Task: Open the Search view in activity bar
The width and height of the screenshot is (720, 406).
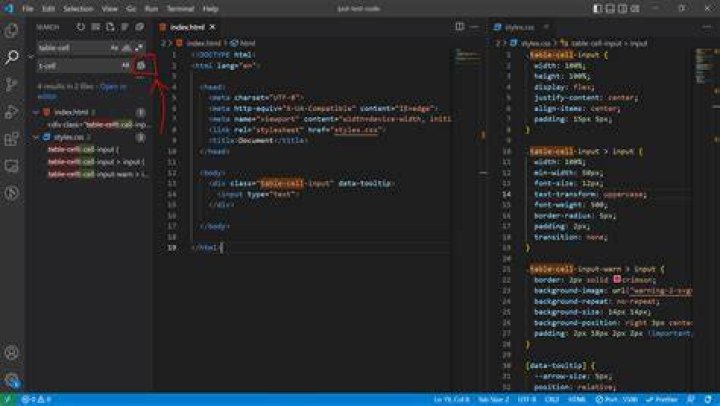Action: point(11,57)
